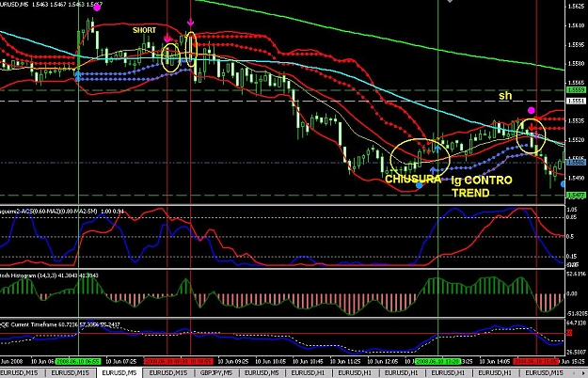
Task: Click the blue 1.5502 current price tag
Action: 576,163
